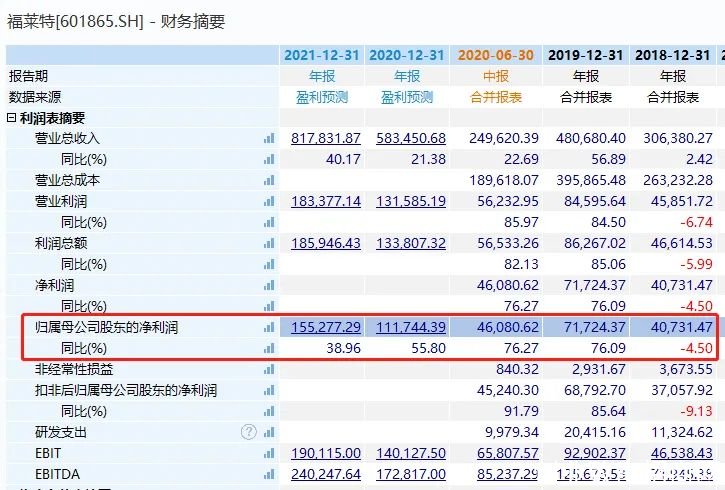Viewport: 725px width, 490px height.
Task: Open operating profit link 183,377.14
Action: click(326, 201)
